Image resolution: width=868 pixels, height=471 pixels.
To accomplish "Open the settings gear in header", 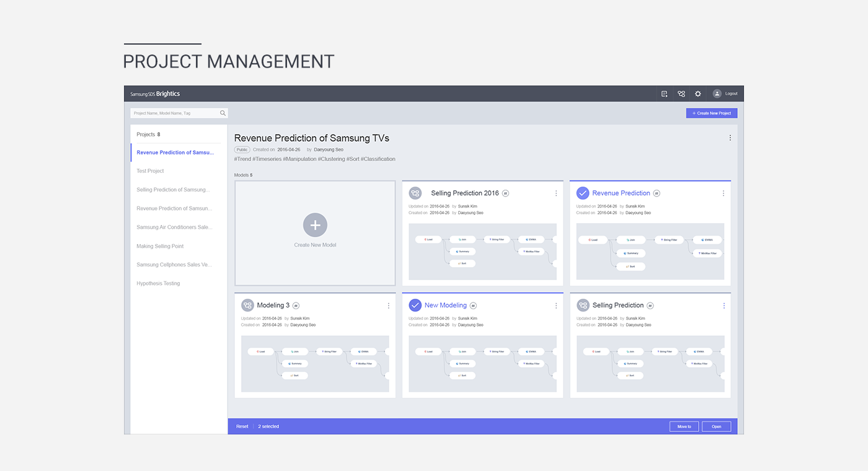I will click(x=698, y=94).
